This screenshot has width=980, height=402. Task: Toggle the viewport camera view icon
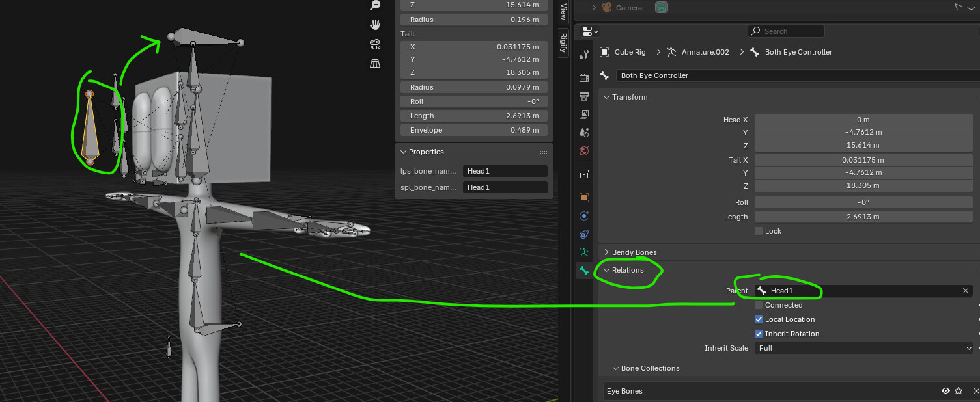[375, 44]
